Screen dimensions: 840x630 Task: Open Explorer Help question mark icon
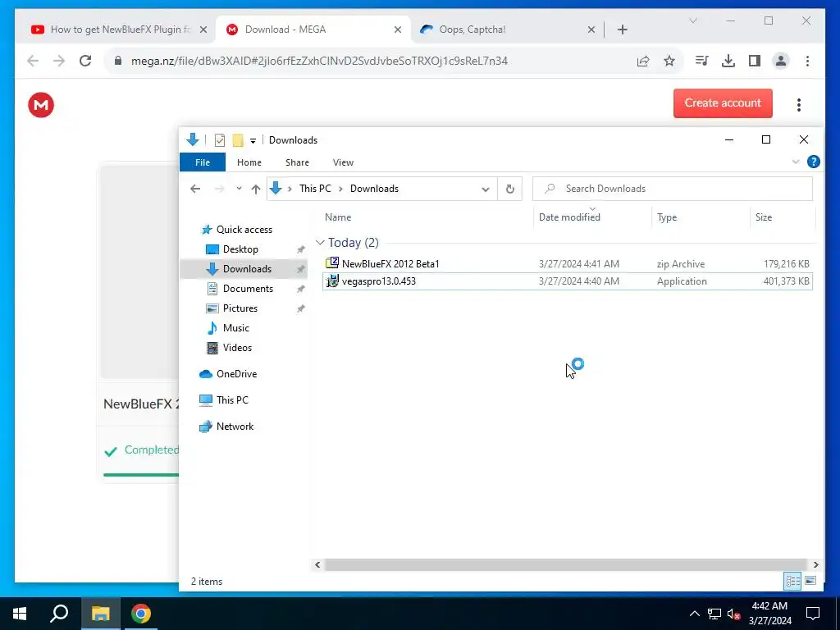(x=813, y=162)
